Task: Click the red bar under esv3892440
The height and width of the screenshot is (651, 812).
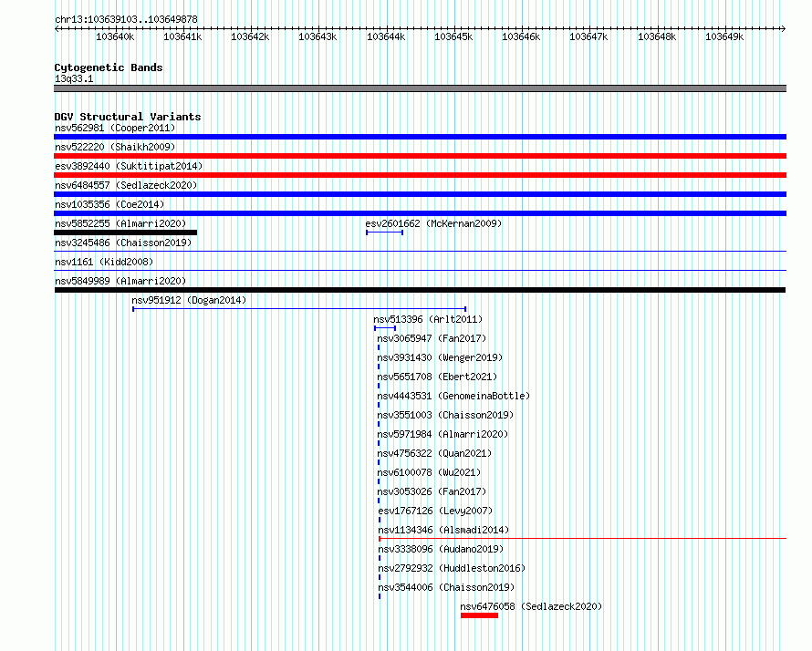Action: (x=420, y=175)
